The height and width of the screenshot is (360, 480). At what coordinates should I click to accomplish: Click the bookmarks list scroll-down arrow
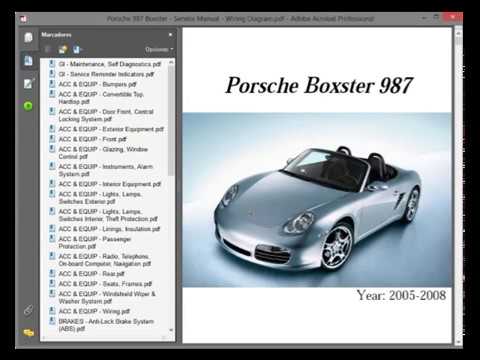(171, 330)
